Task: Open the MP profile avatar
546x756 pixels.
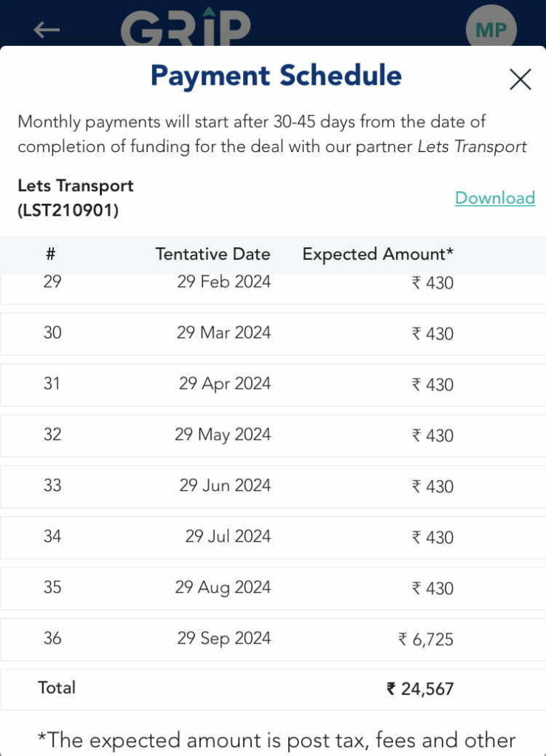Action: 491,30
